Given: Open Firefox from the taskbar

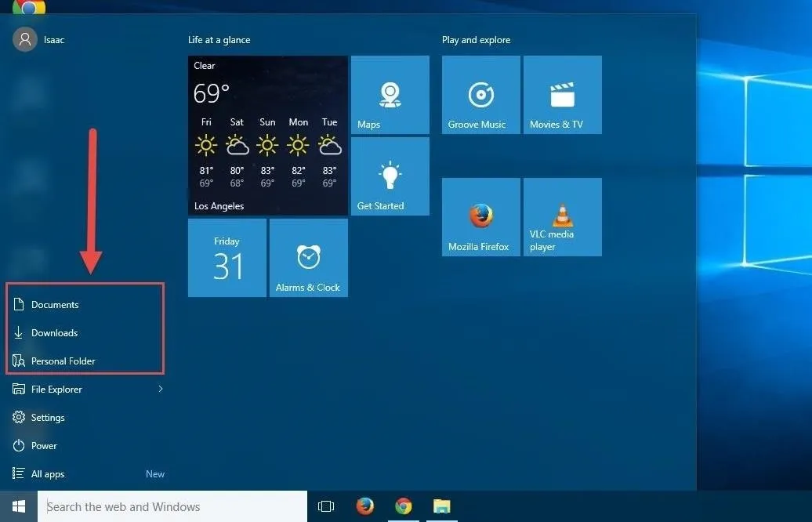Looking at the screenshot, I should click(x=365, y=506).
